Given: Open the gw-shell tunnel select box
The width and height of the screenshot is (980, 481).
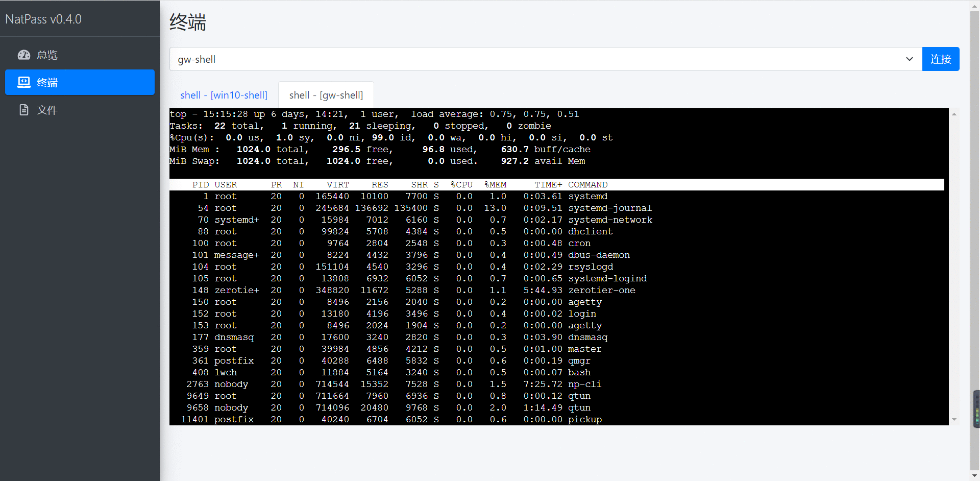Looking at the screenshot, I should [x=546, y=59].
